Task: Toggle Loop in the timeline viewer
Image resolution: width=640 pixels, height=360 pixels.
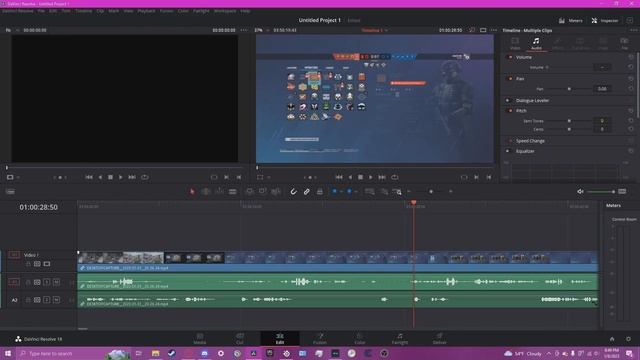Action: [x=394, y=177]
